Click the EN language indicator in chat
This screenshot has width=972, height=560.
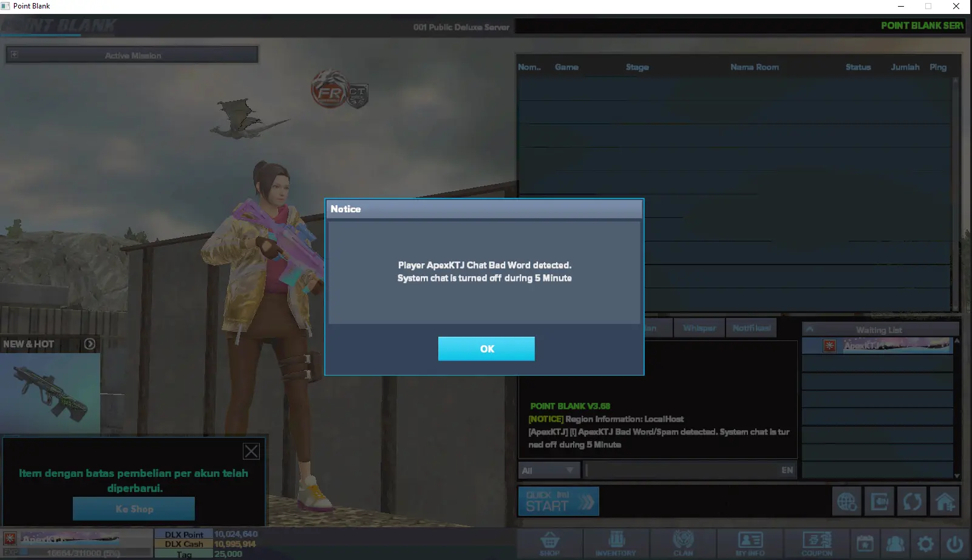(x=787, y=470)
